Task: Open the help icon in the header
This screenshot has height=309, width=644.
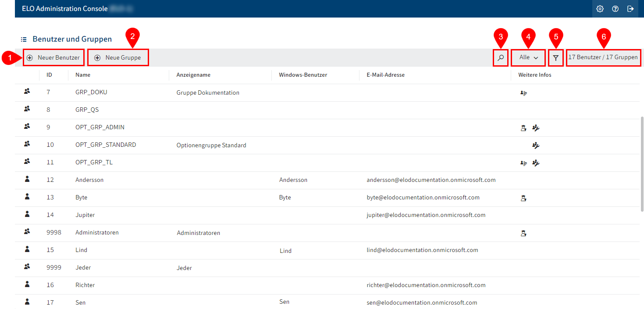Action: tap(615, 8)
